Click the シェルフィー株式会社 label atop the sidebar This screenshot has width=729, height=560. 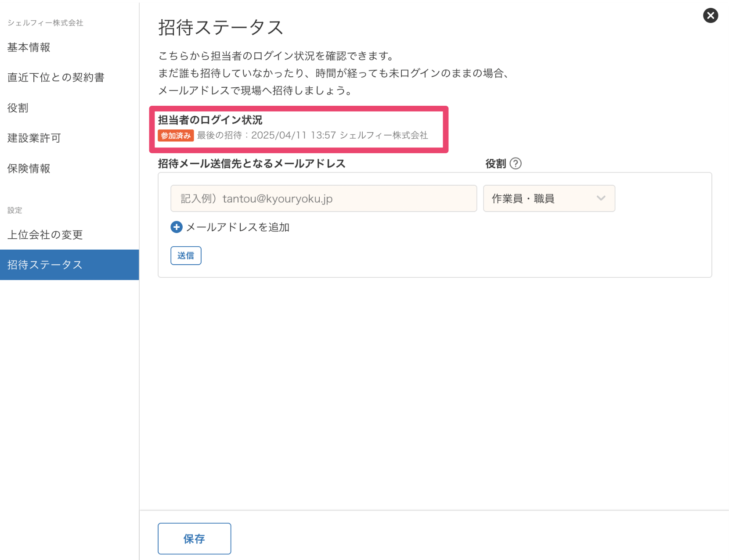(x=45, y=23)
